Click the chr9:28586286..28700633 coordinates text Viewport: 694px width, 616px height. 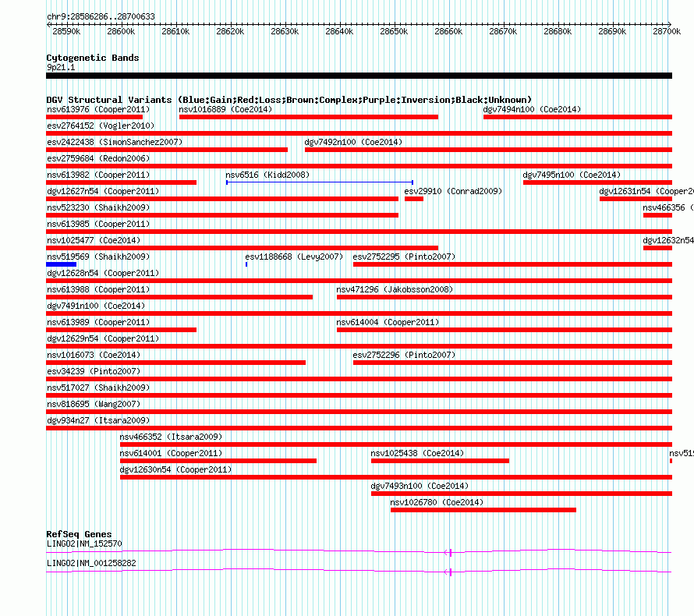pos(101,16)
